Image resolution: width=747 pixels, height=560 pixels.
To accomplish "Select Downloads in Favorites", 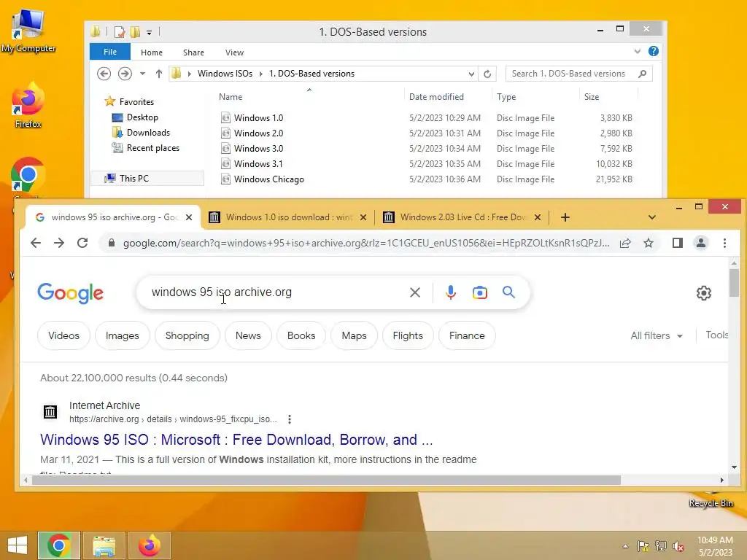I will (147, 133).
